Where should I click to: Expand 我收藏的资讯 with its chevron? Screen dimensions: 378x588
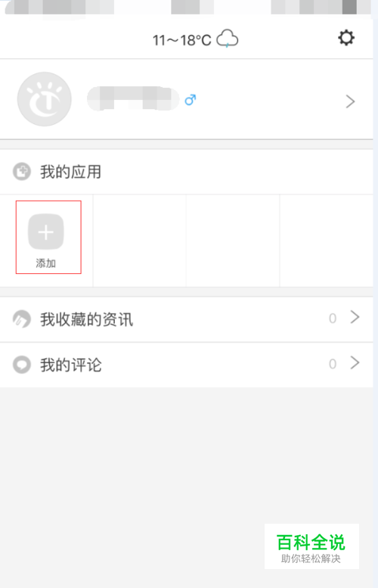[x=355, y=317]
